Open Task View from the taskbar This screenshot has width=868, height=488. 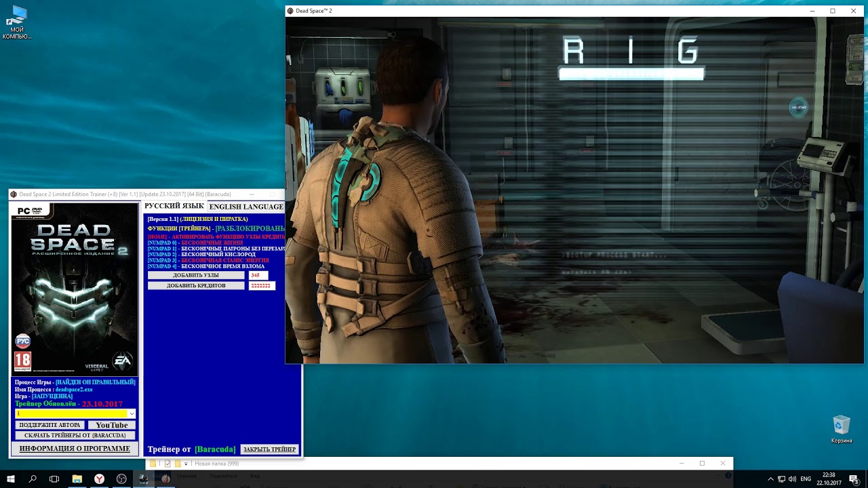pyautogui.click(x=54, y=479)
